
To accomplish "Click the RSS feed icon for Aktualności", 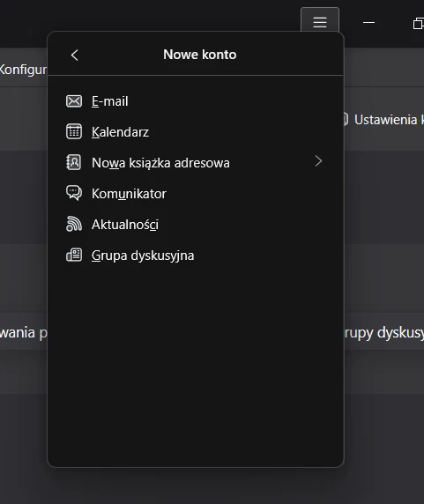I will point(74,224).
